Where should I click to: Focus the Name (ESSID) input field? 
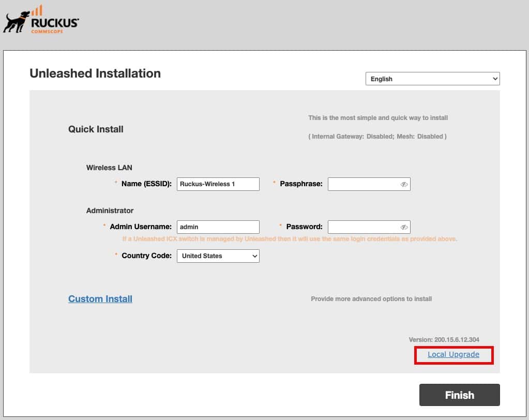[218, 184]
